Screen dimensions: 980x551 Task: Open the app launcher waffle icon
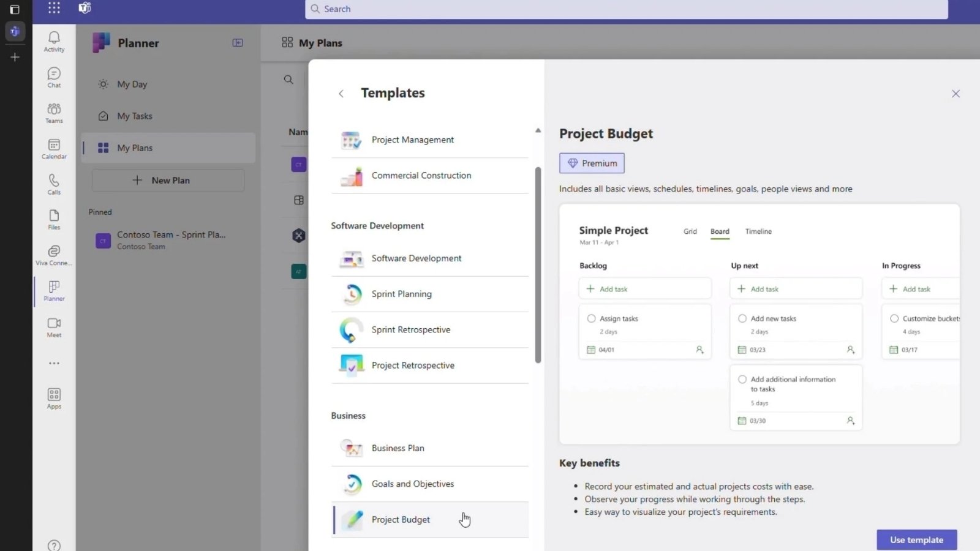(54, 8)
